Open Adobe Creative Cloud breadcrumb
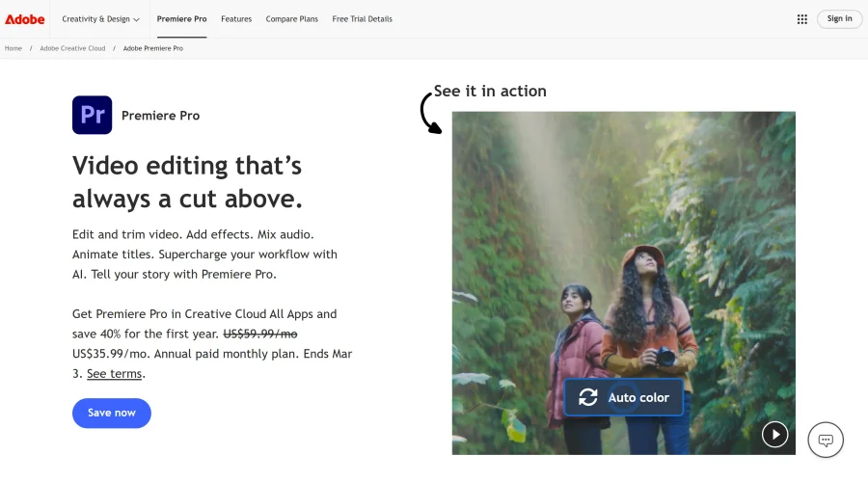Viewport: 868px width, 482px height. [72, 48]
